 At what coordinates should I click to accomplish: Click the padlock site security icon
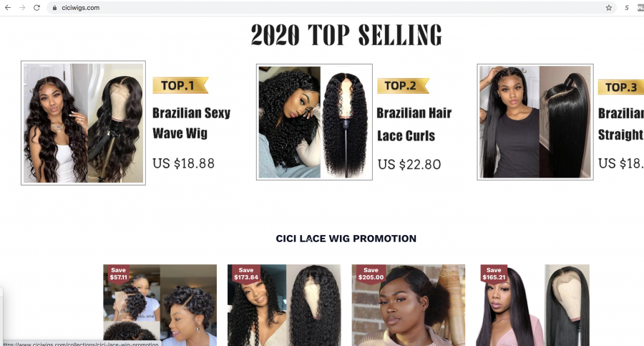[x=54, y=8]
